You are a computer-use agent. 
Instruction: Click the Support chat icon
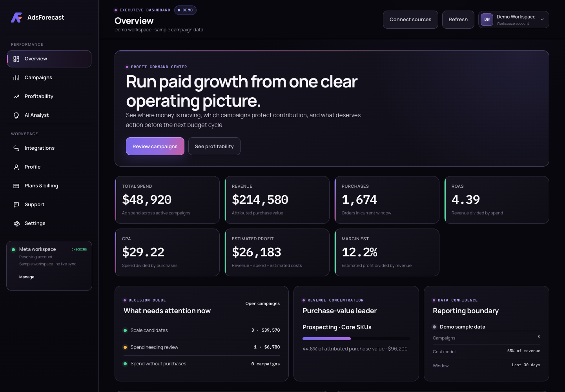pyautogui.click(x=16, y=205)
